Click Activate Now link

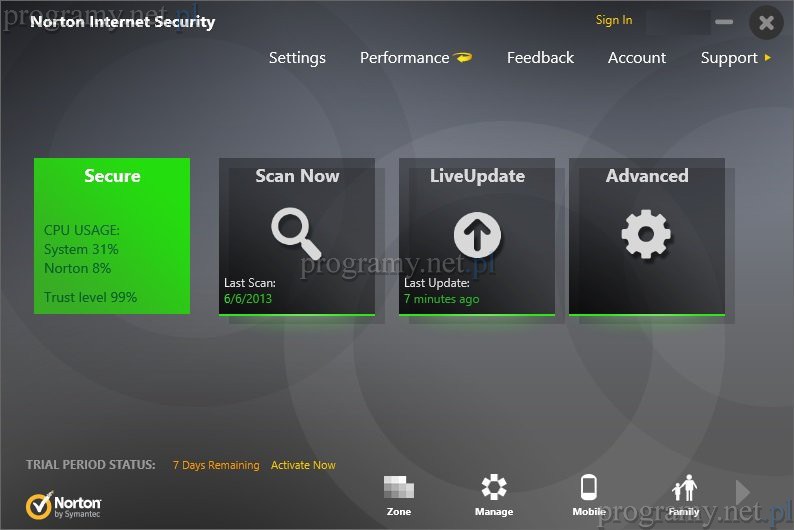[x=303, y=465]
